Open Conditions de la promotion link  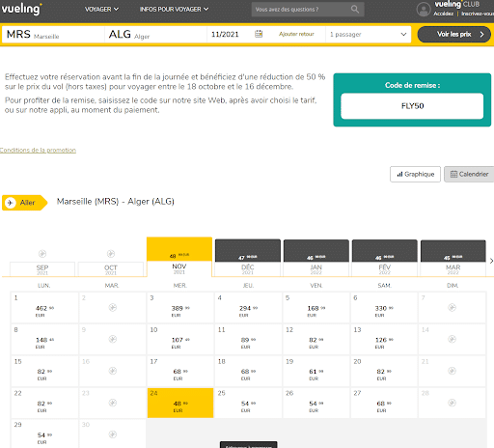38,150
